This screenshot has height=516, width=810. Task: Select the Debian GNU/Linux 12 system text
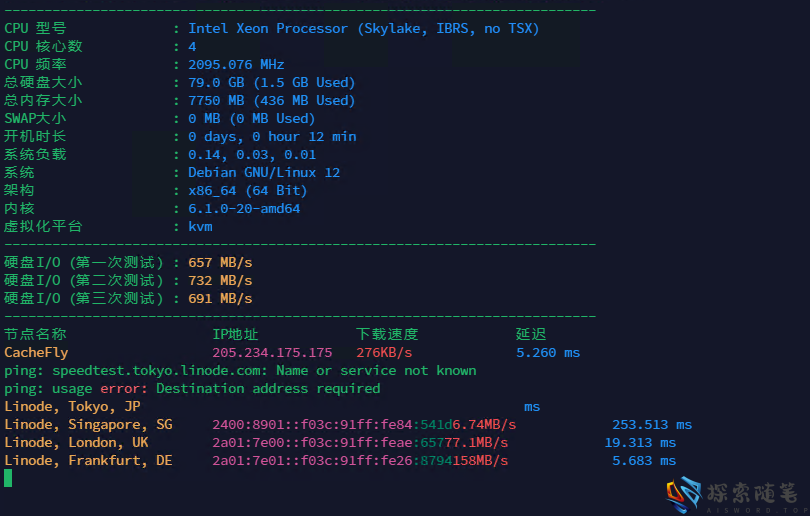coord(264,173)
